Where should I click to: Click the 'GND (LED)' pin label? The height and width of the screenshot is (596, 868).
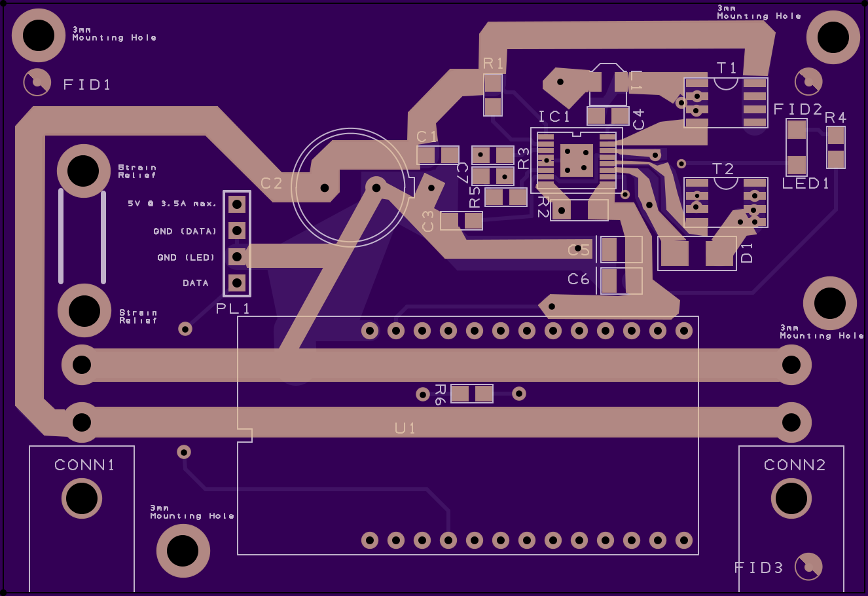click(x=187, y=257)
